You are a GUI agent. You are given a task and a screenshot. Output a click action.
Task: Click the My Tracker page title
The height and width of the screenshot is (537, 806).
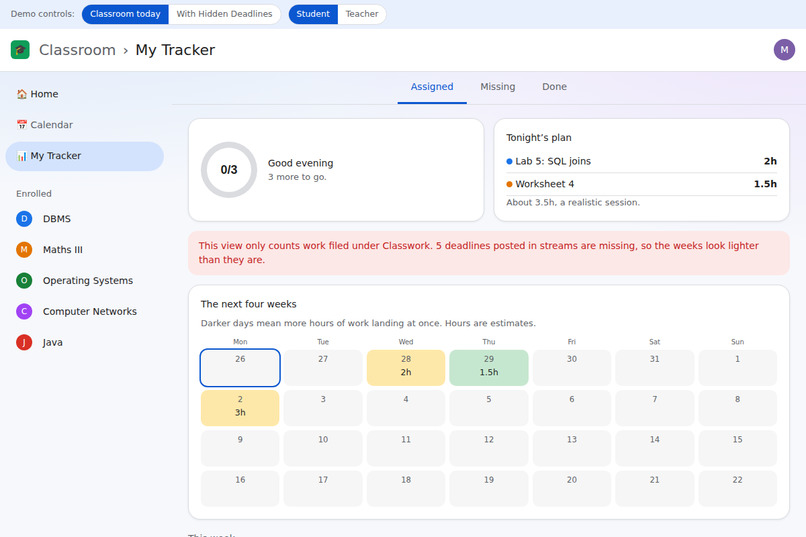tap(175, 50)
